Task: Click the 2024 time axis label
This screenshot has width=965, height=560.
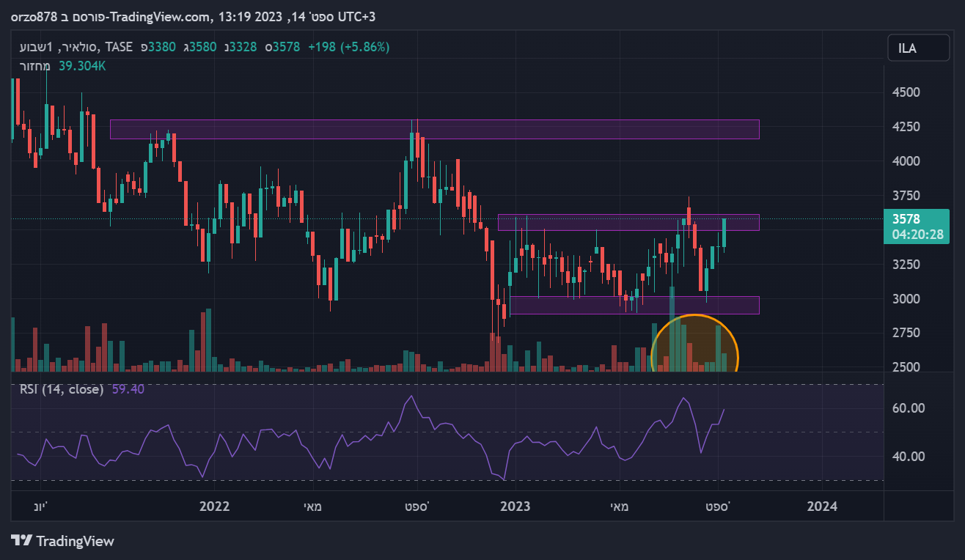Action: pyautogui.click(x=821, y=506)
